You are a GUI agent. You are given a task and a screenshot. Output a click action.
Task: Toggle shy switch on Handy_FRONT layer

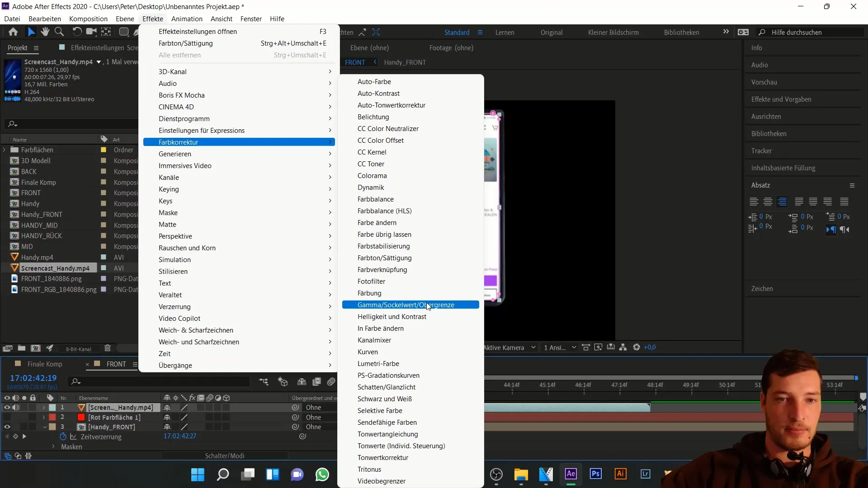[x=167, y=427]
